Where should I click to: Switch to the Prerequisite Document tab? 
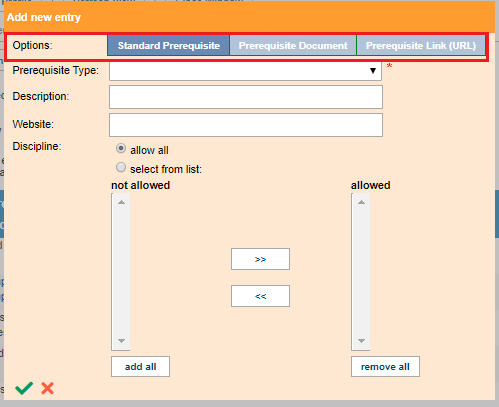click(293, 45)
